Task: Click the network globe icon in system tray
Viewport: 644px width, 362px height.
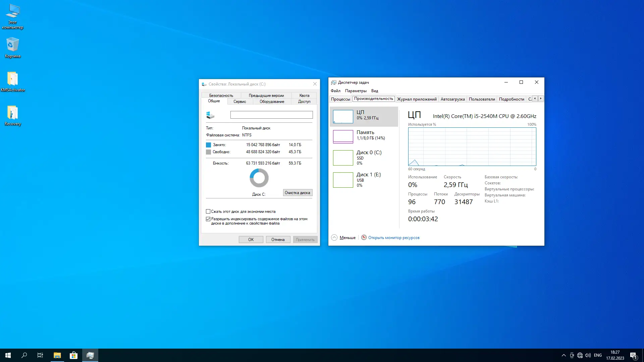Action: [580, 355]
